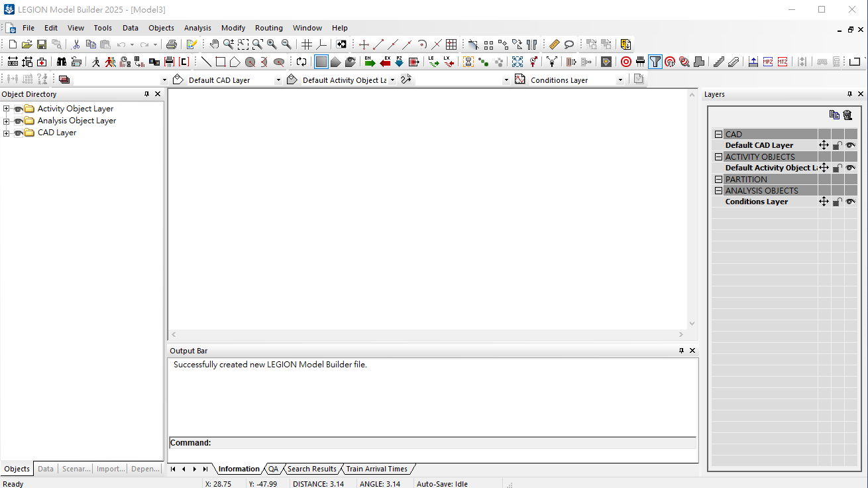
Task: Select the measuring ruler tool
Action: click(x=555, y=44)
